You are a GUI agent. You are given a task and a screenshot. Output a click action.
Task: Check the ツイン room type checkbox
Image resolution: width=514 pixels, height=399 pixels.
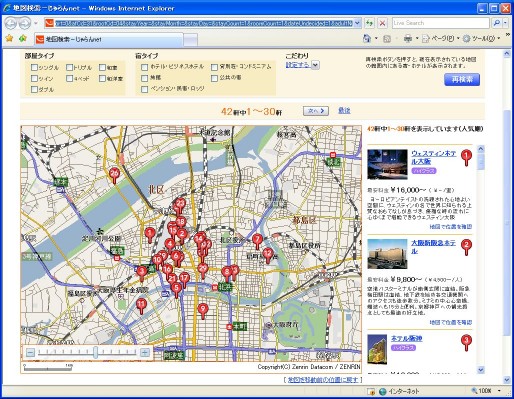tap(34, 78)
